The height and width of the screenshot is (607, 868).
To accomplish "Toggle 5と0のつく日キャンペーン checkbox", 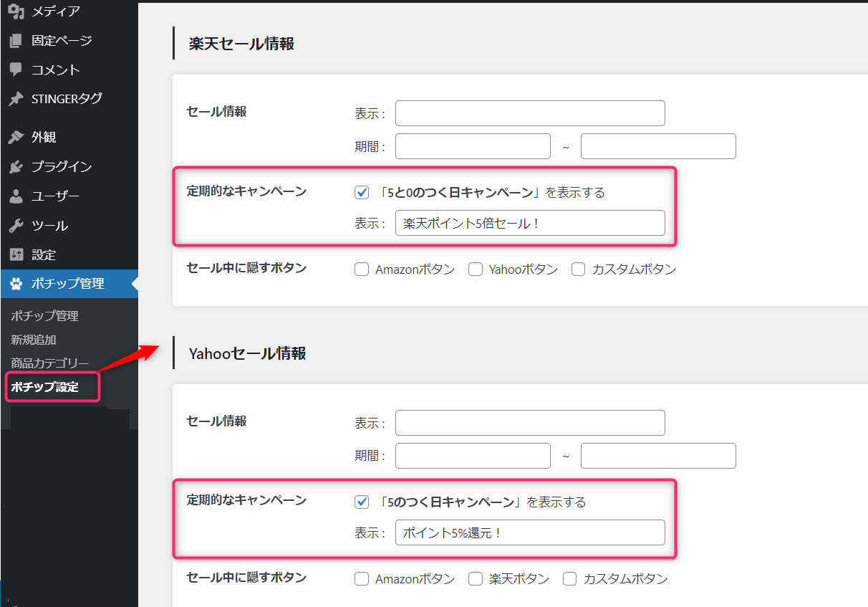I will 362,192.
